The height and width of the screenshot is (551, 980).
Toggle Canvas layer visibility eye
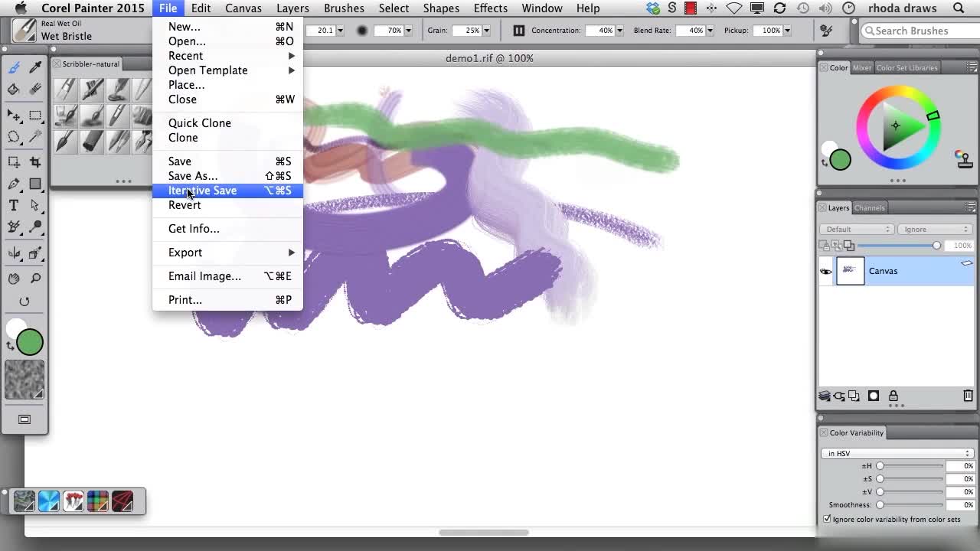click(826, 271)
